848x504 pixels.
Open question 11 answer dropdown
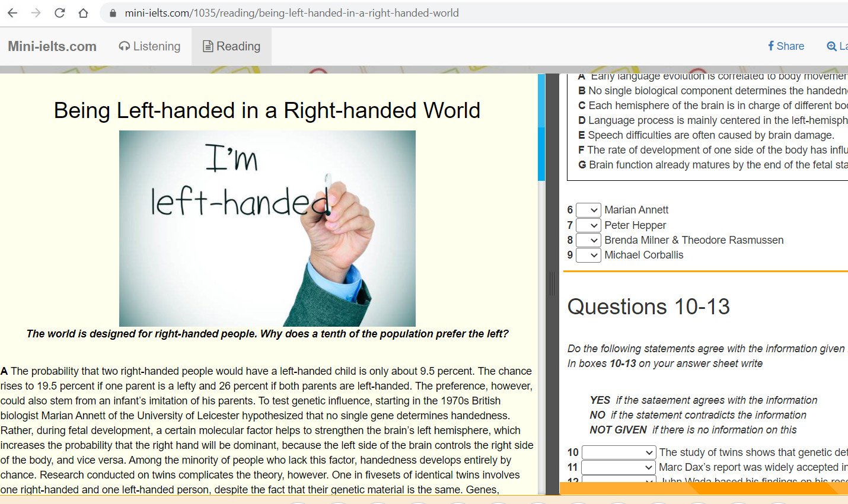(x=619, y=467)
